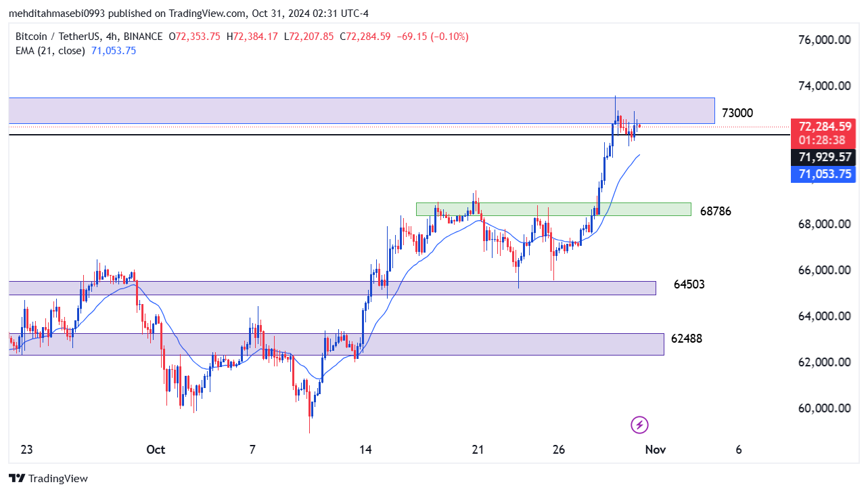Image resolution: width=868 pixels, height=493 pixels.
Task: Click the 73000 zone label
Action: click(x=737, y=113)
